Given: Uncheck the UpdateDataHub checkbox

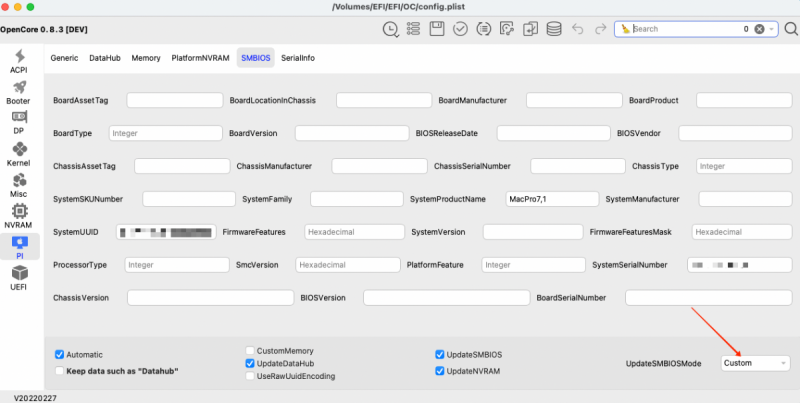Looking at the screenshot, I should 249,364.
